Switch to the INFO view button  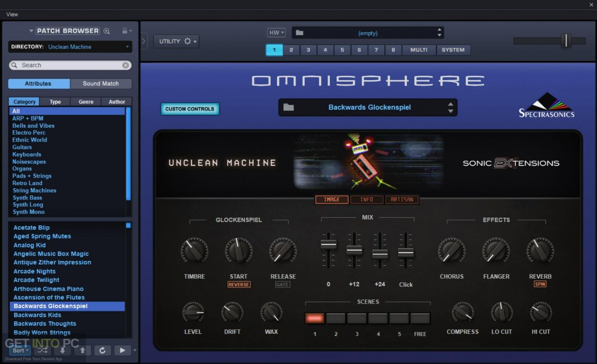coord(367,199)
